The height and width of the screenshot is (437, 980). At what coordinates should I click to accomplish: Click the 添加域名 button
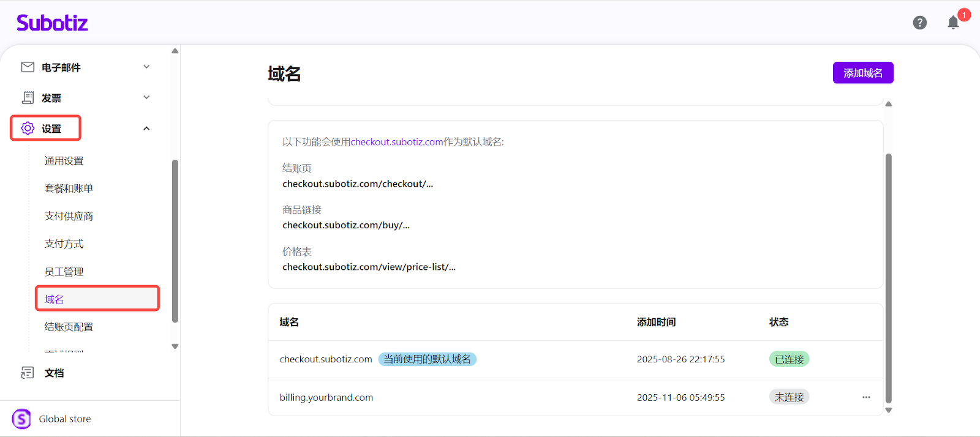tap(862, 73)
